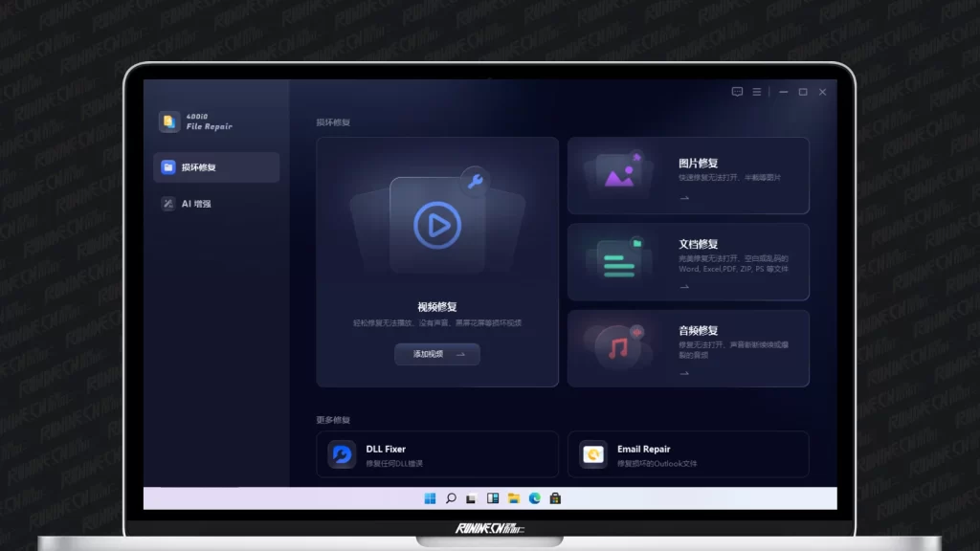This screenshot has height=551, width=980.
Task: Open the 图片修复 card title
Action: coord(699,164)
